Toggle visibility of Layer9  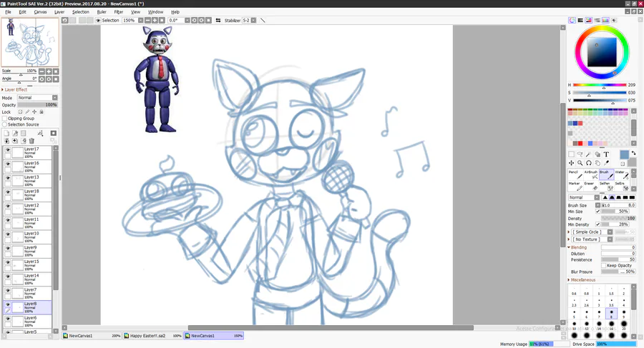click(x=8, y=248)
